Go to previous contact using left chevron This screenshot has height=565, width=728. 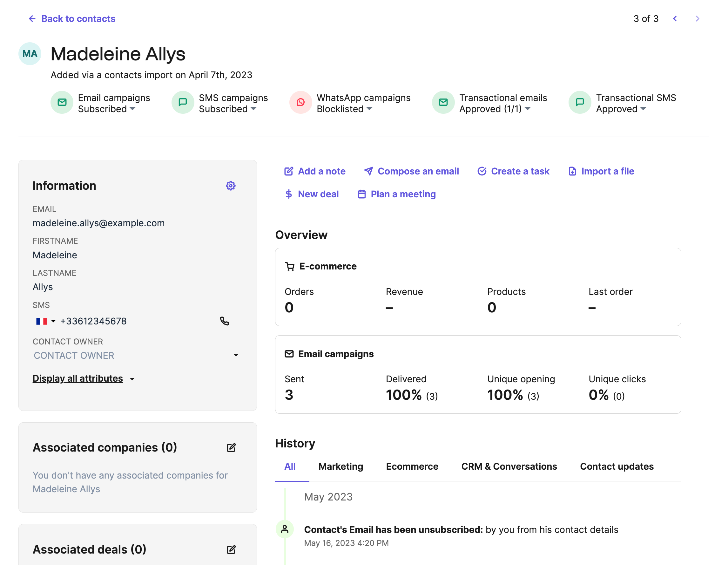[x=675, y=19]
